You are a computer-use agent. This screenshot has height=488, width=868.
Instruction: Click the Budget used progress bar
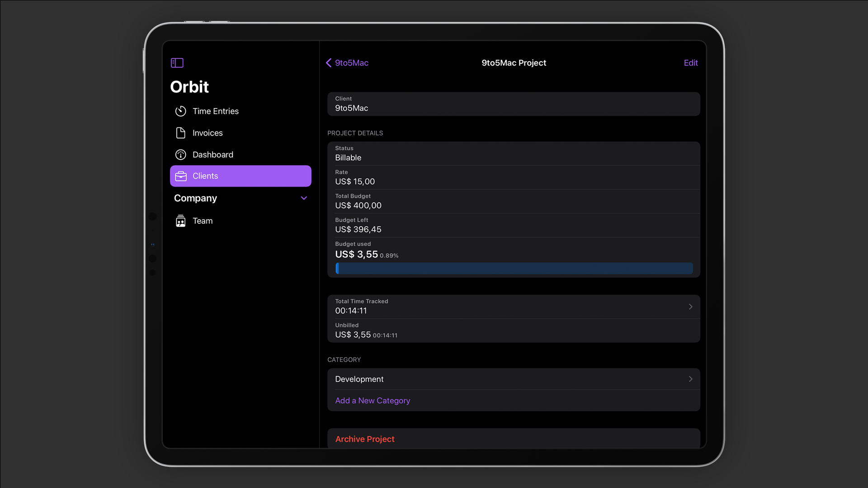point(514,268)
